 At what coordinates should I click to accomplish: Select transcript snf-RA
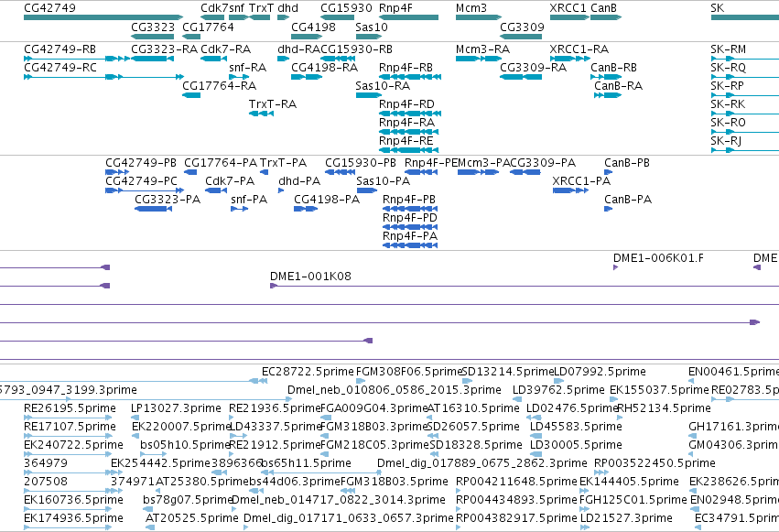[239, 77]
